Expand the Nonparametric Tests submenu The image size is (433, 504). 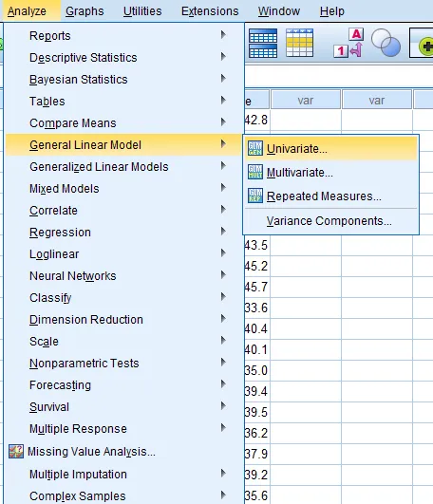pos(223,363)
